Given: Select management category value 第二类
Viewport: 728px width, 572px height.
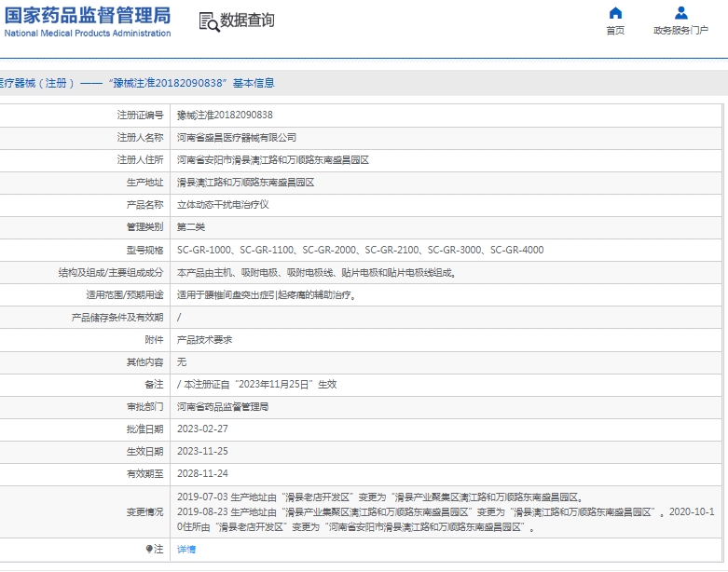Looking at the screenshot, I should click(x=191, y=227).
